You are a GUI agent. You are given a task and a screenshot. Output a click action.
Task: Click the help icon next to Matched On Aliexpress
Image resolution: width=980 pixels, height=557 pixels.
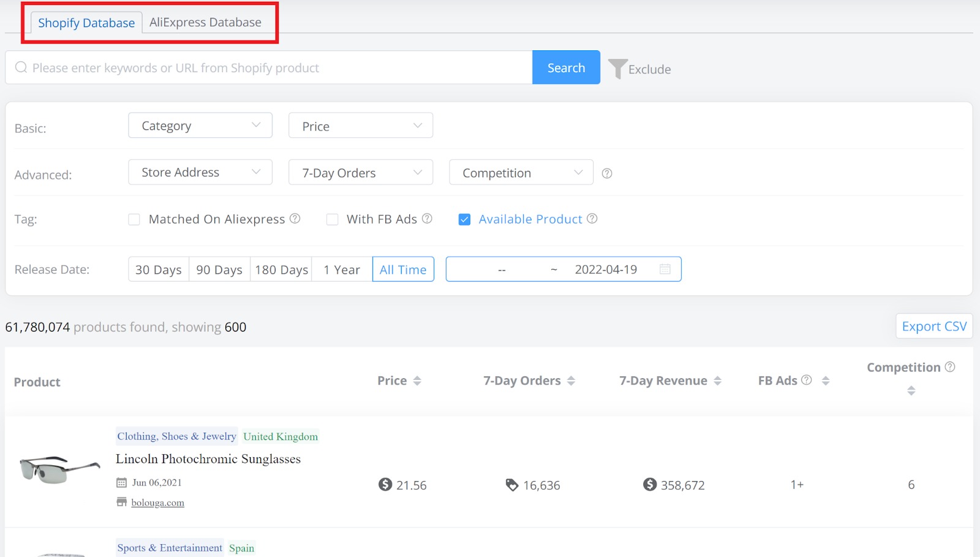coord(296,219)
